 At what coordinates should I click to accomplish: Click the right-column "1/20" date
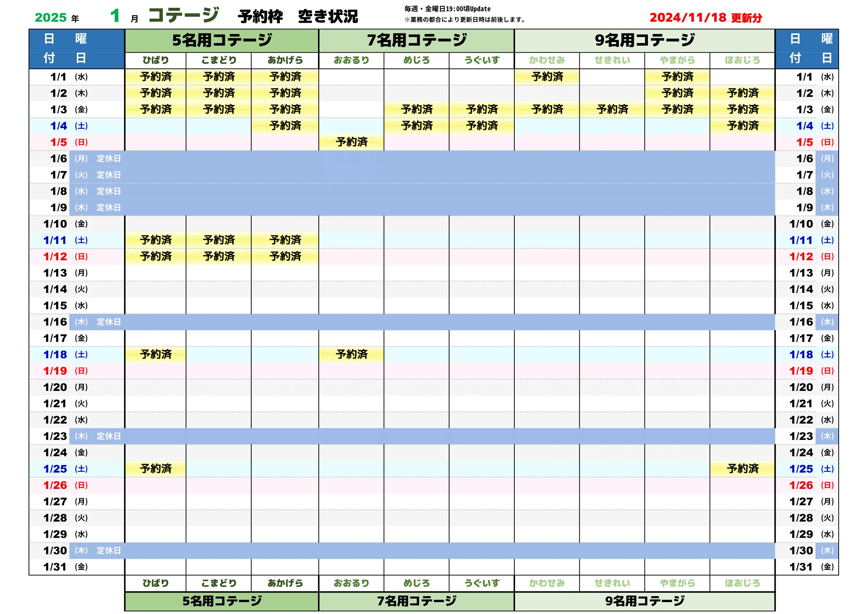coord(801,388)
